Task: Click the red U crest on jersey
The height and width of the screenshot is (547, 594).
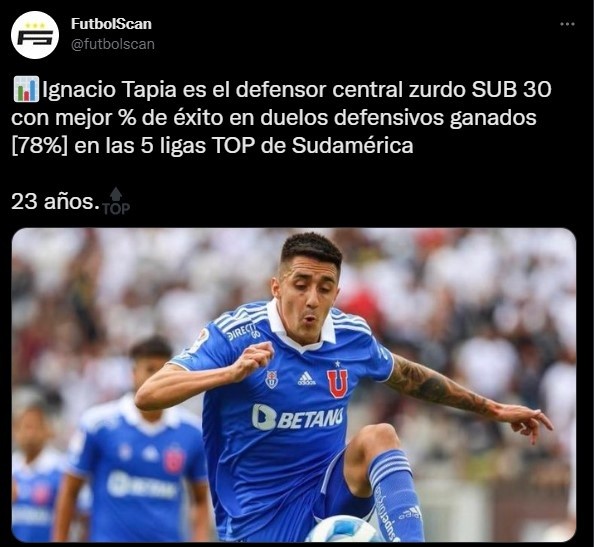Action: (337, 382)
